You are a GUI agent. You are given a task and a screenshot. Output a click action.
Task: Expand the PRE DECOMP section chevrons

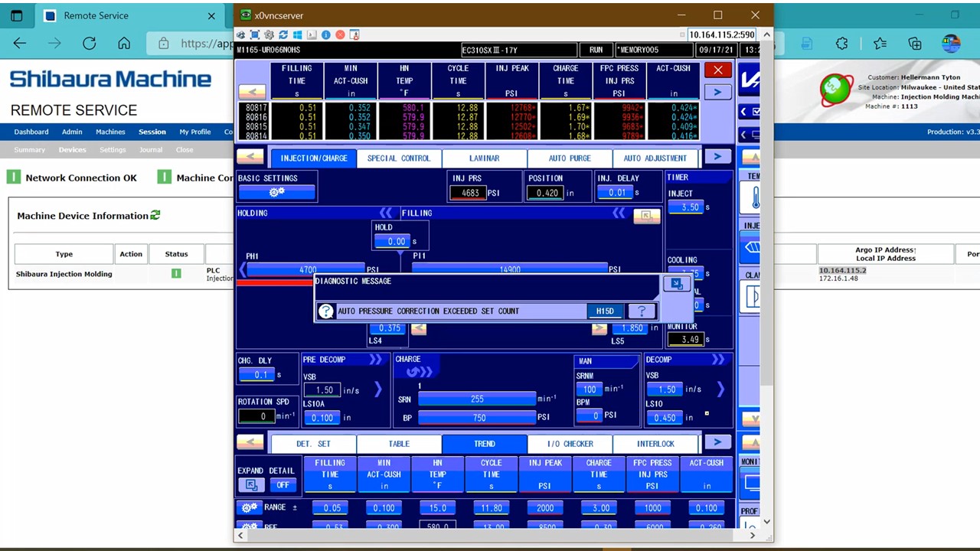tap(375, 360)
